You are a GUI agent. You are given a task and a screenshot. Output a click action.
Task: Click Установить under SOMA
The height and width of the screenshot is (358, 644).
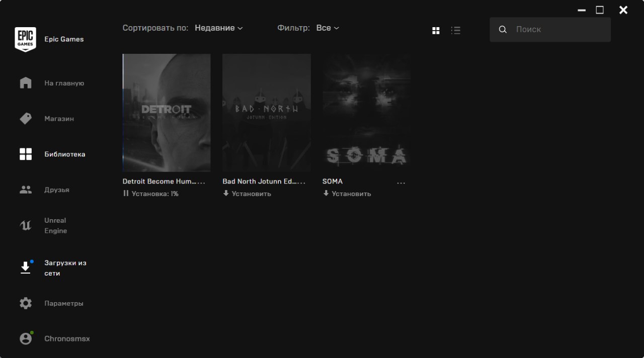click(352, 194)
